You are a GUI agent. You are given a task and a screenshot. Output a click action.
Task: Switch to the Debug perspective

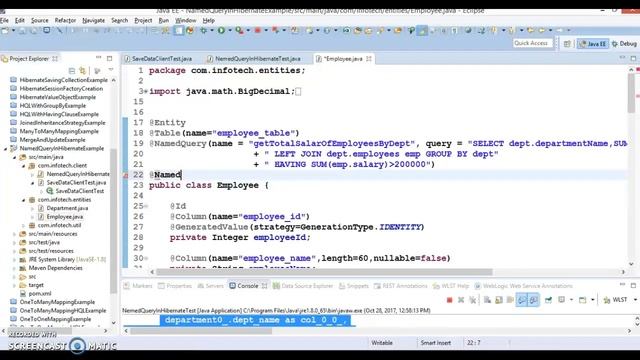pyautogui.click(x=624, y=44)
